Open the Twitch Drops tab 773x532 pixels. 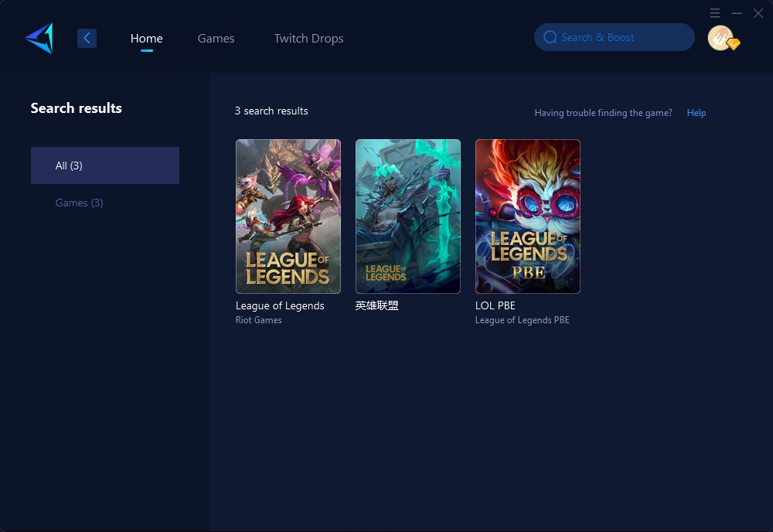[x=308, y=38]
